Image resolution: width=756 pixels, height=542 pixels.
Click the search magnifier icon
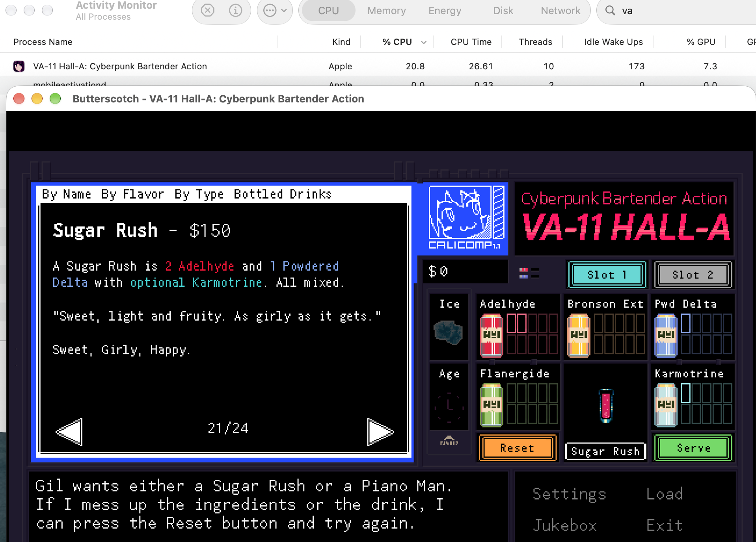click(610, 11)
